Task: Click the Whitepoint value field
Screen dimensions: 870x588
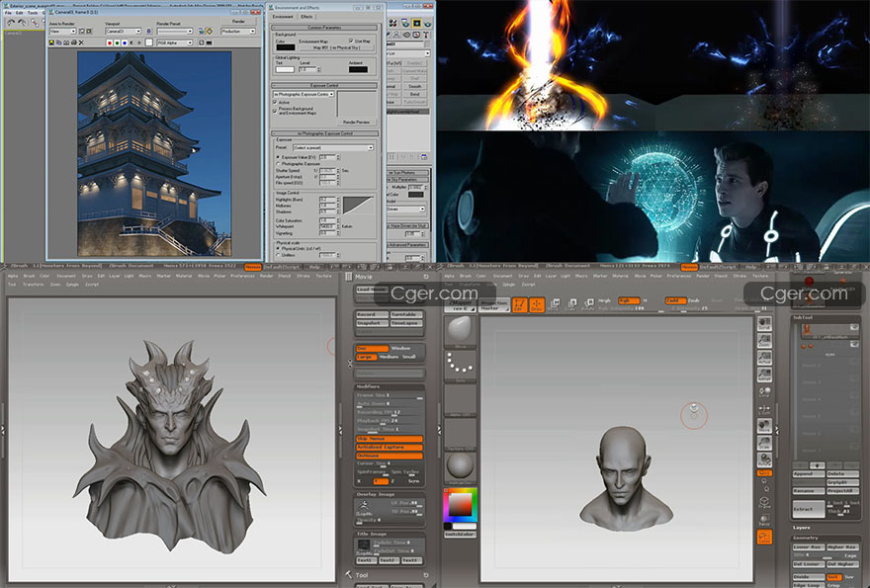Action: tap(327, 226)
